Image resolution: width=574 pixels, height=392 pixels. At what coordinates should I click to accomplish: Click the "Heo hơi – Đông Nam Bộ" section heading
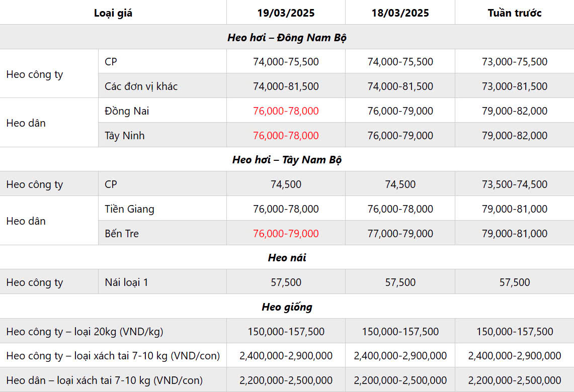click(287, 38)
